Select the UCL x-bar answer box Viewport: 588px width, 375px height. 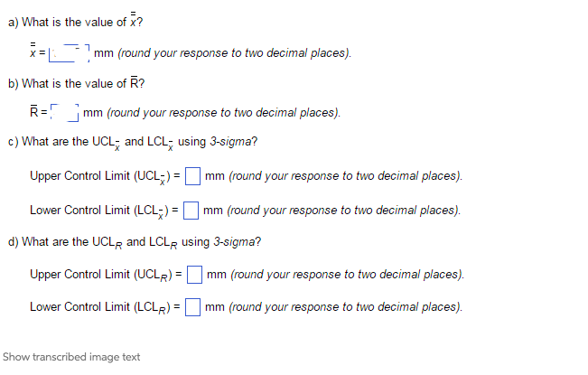click(192, 176)
